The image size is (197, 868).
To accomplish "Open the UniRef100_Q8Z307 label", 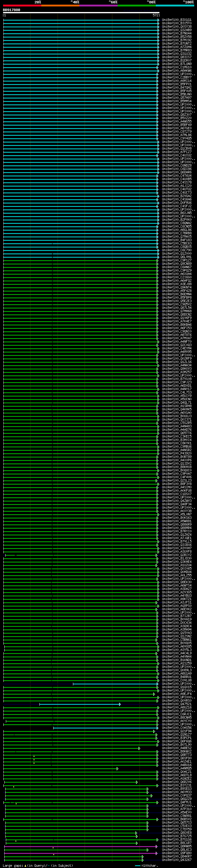I will click(x=177, y=115).
